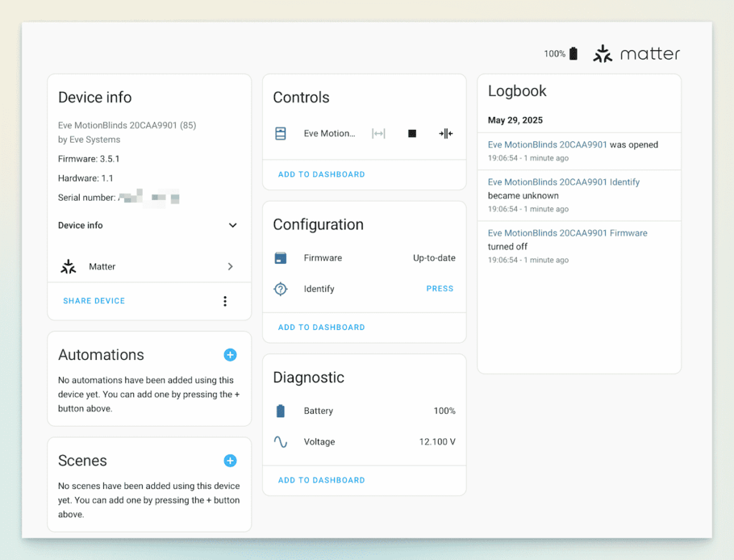The image size is (734, 560).
Task: Collapse the Device info section chevron
Action: click(232, 225)
